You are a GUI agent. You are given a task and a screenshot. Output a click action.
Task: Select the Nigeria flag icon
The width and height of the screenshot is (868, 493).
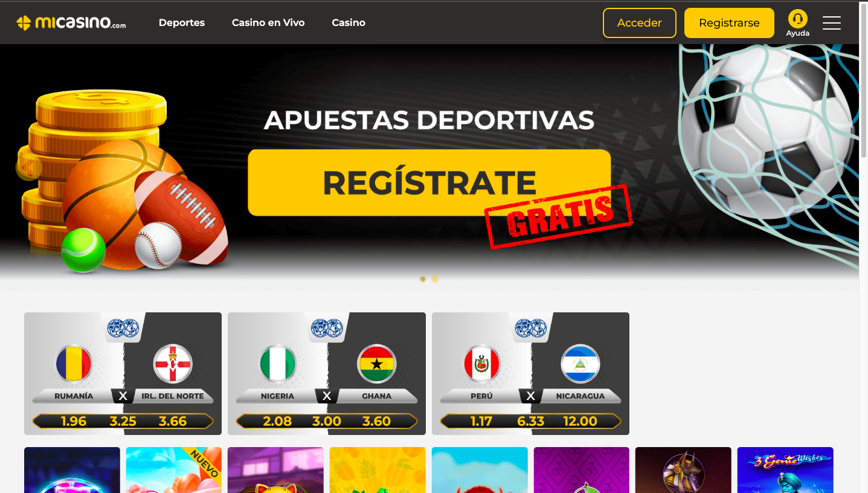tap(278, 365)
